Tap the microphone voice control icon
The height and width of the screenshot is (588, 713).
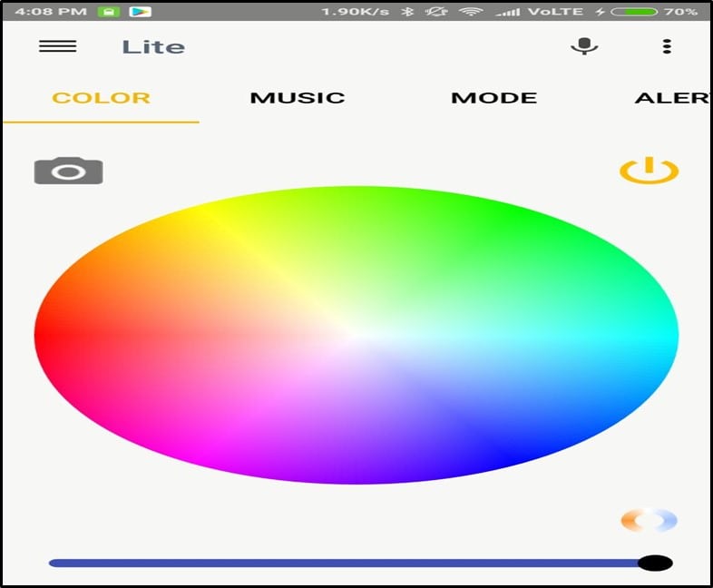[x=584, y=46]
